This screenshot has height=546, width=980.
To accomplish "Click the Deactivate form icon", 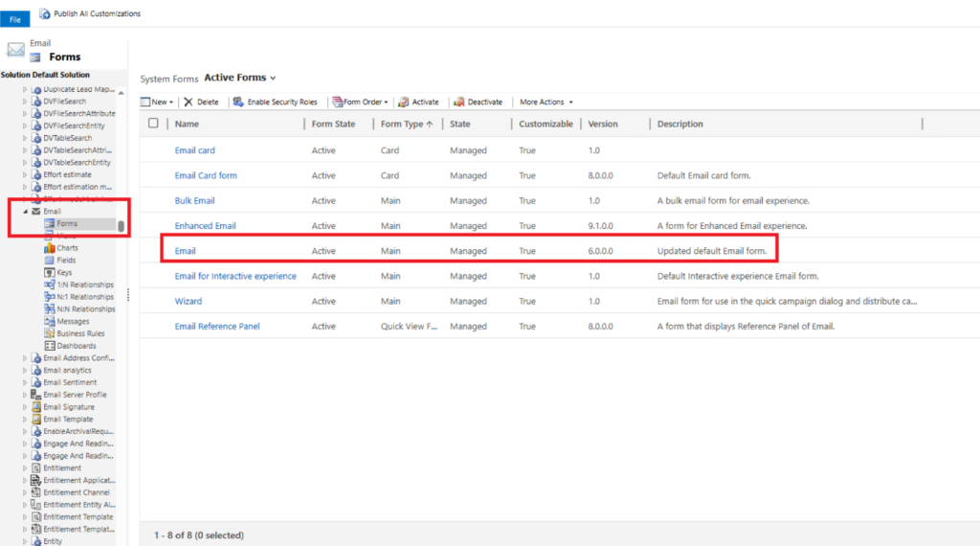I will 459,102.
